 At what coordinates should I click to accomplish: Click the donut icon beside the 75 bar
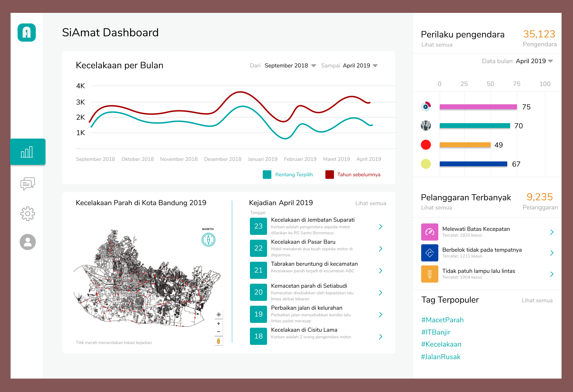(426, 107)
